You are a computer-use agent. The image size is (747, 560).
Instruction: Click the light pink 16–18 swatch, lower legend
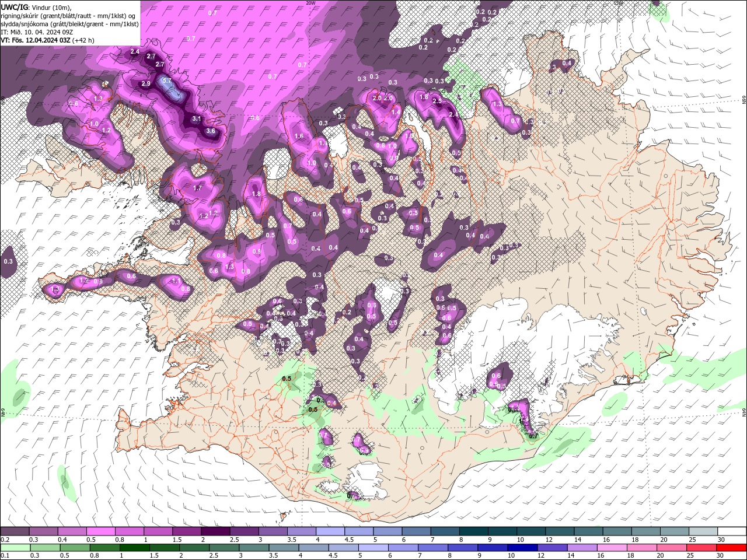click(x=612, y=548)
